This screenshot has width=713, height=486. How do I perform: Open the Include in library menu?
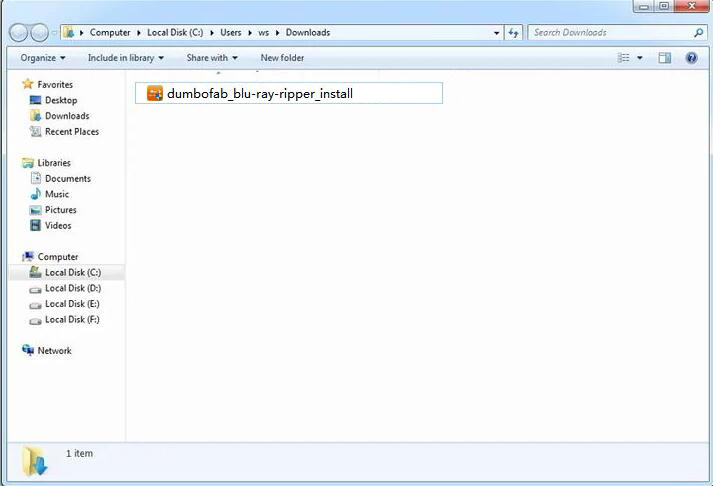(126, 58)
